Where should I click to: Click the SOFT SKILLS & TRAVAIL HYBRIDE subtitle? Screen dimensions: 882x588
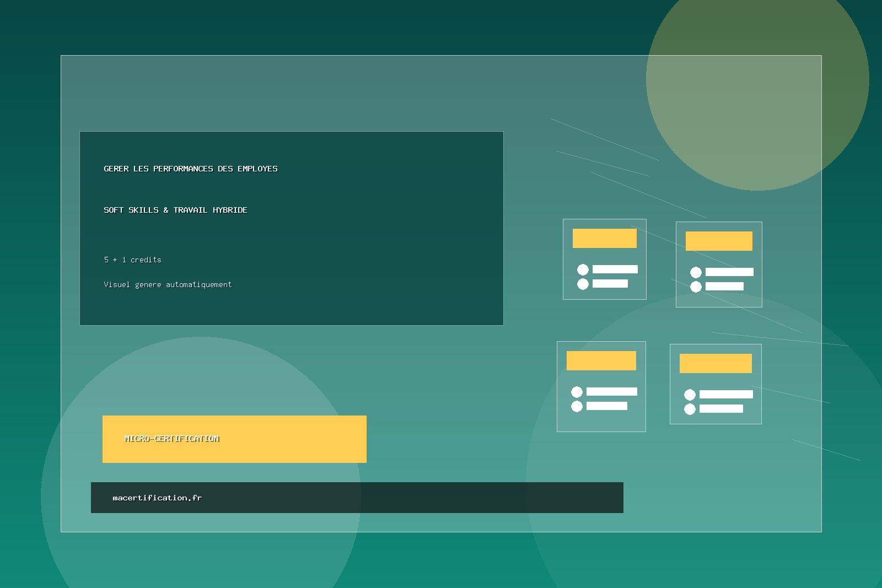click(175, 210)
